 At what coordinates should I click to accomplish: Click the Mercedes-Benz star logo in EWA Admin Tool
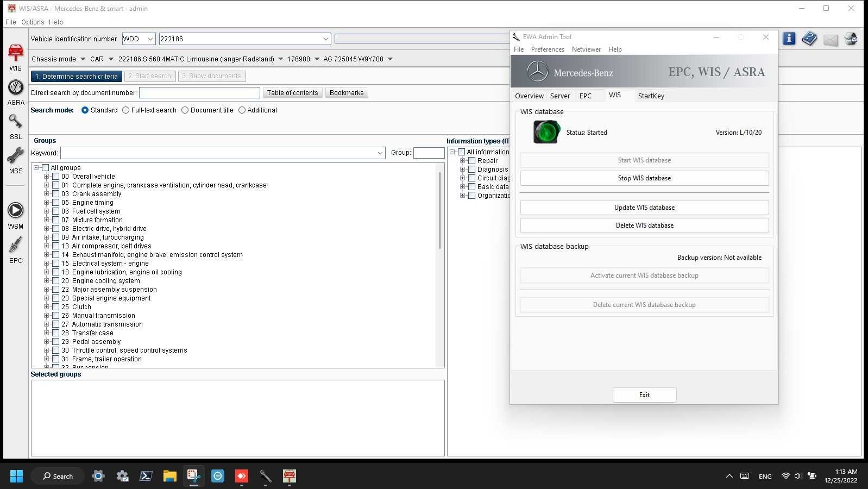click(537, 72)
